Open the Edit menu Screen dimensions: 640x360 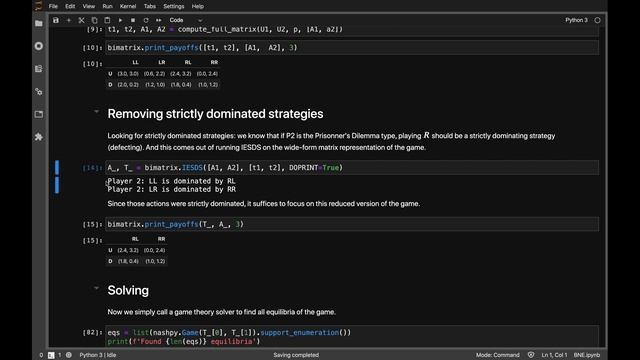(x=70, y=6)
